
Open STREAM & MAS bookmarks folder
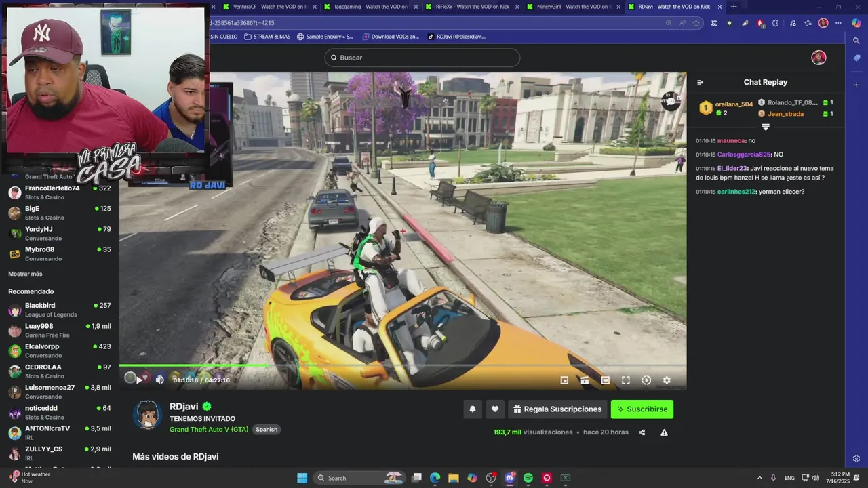click(x=267, y=37)
